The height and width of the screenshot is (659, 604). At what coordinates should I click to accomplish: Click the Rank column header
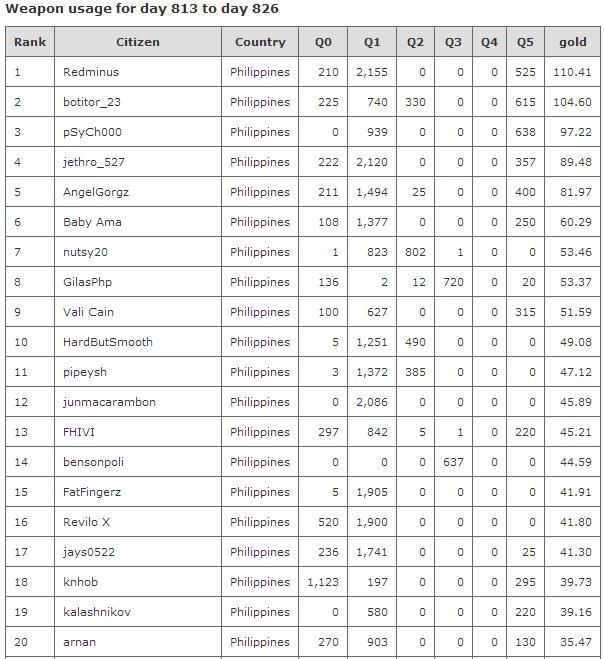[30, 42]
